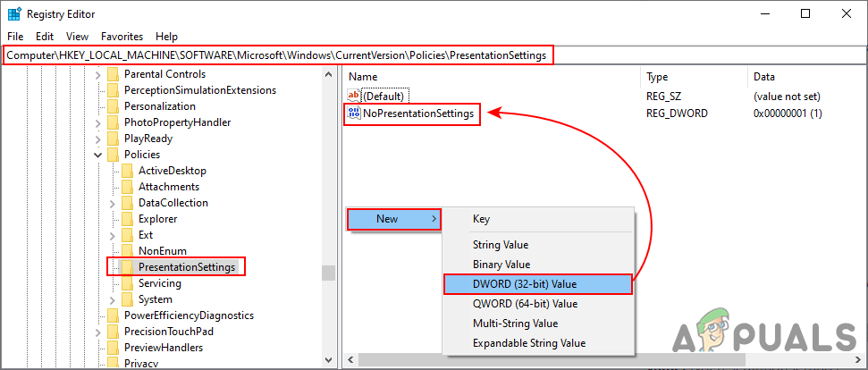This screenshot has height=370, width=868.
Task: Click the ActiveDesktop folder icon
Action: point(127,171)
